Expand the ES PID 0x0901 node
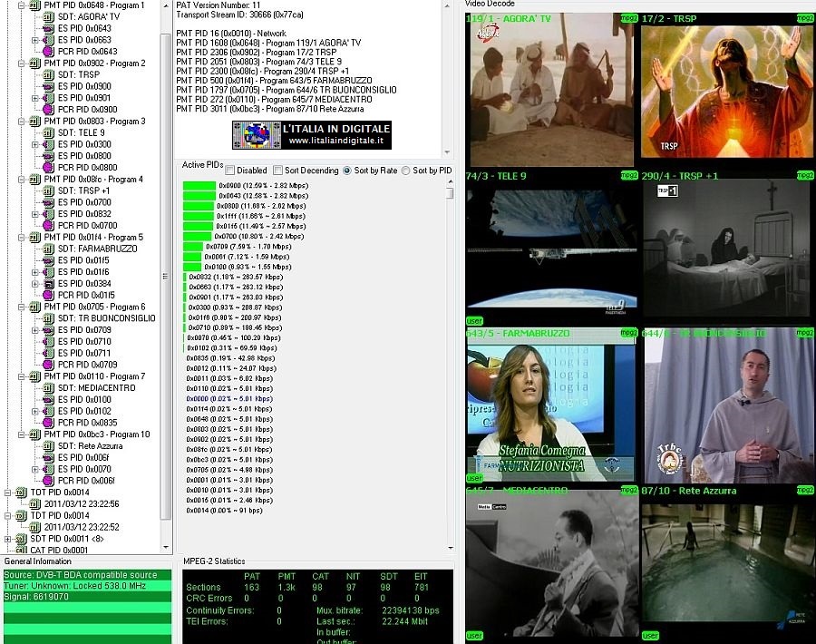The width and height of the screenshot is (816, 644). click(x=34, y=98)
